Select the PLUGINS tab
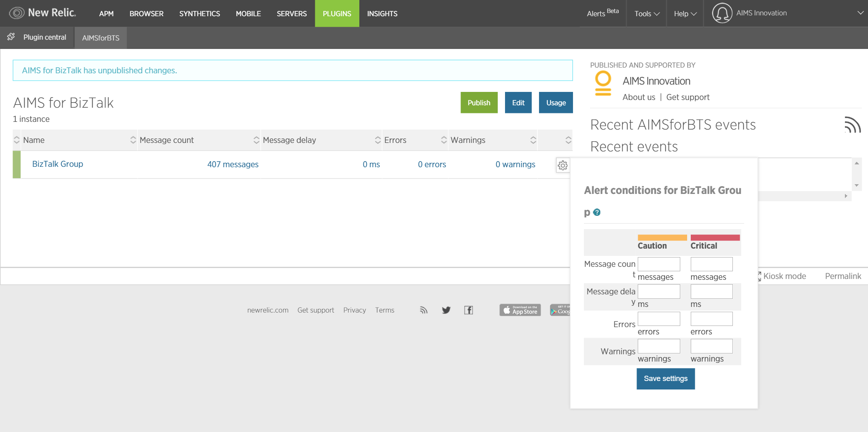This screenshot has height=432, width=868. point(337,13)
